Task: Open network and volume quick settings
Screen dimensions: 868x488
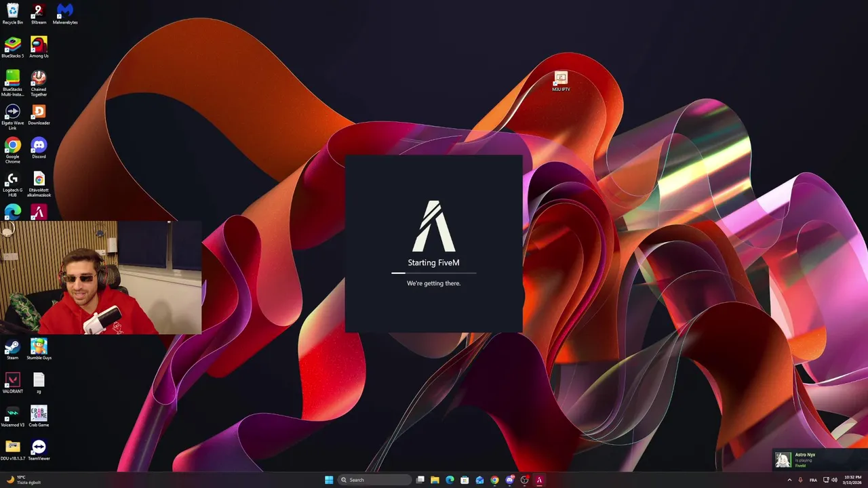Action: (830, 480)
